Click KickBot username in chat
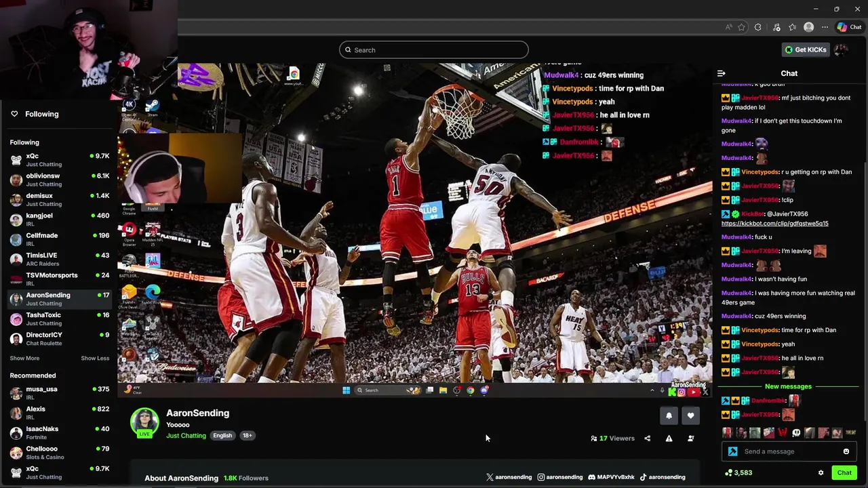This screenshot has height=488, width=868. pyautogui.click(x=753, y=214)
